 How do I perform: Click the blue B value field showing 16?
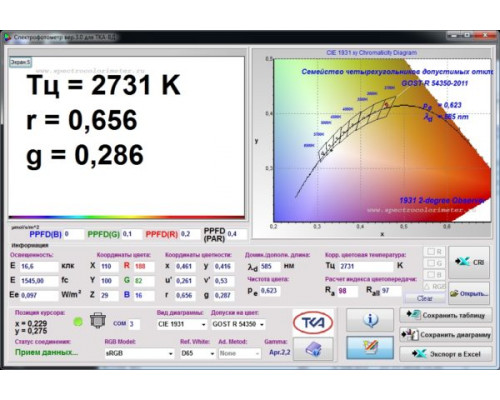tap(144, 295)
